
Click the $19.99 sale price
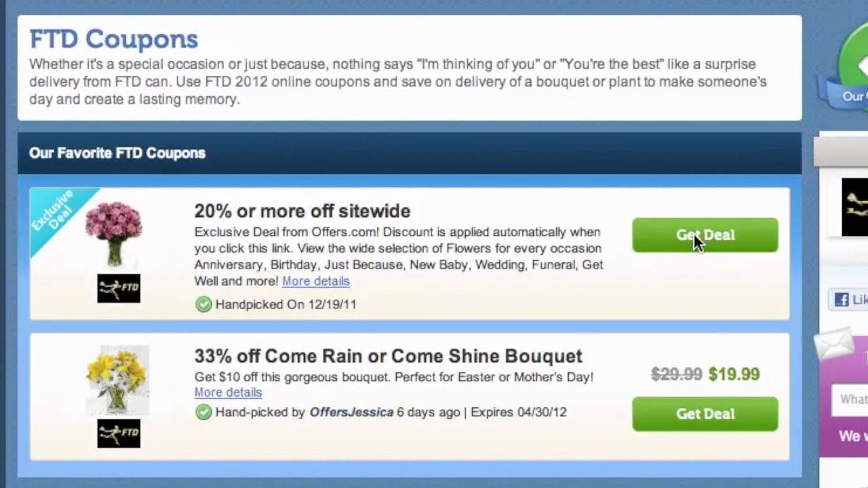tap(734, 374)
